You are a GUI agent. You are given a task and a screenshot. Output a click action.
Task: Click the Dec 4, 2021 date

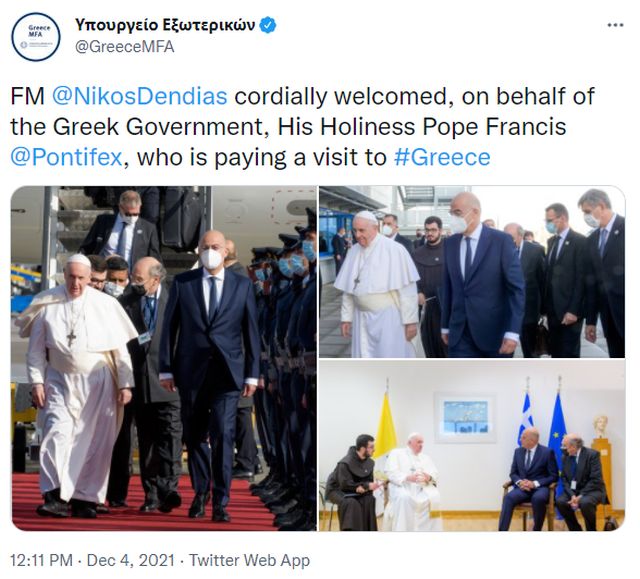pos(131,560)
